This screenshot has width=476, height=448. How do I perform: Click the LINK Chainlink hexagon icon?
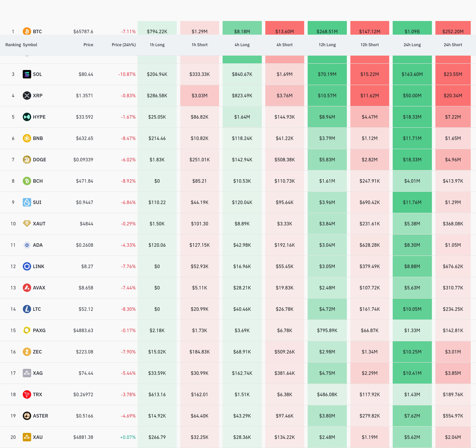pyautogui.click(x=27, y=266)
